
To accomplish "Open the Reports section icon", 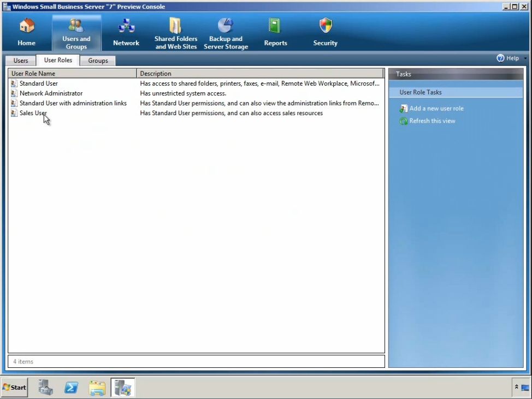I will tap(275, 26).
